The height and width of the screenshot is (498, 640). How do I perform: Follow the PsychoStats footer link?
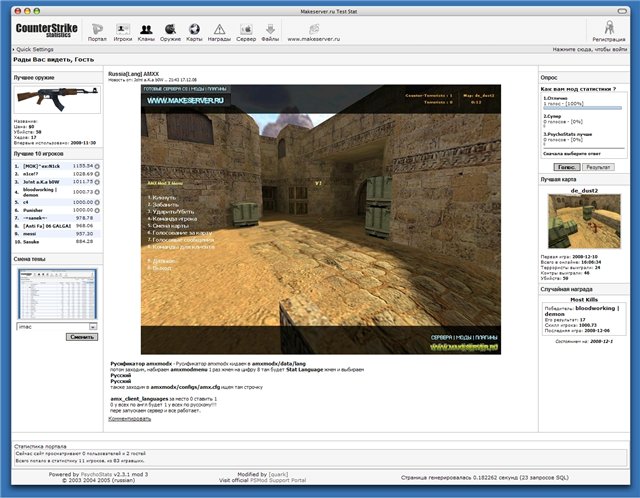click(x=96, y=474)
